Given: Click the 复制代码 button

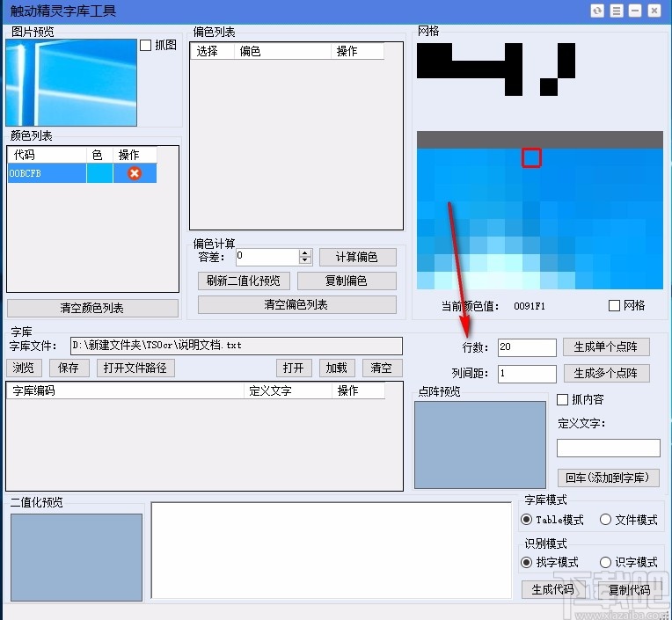Looking at the screenshot, I should click(x=630, y=589).
